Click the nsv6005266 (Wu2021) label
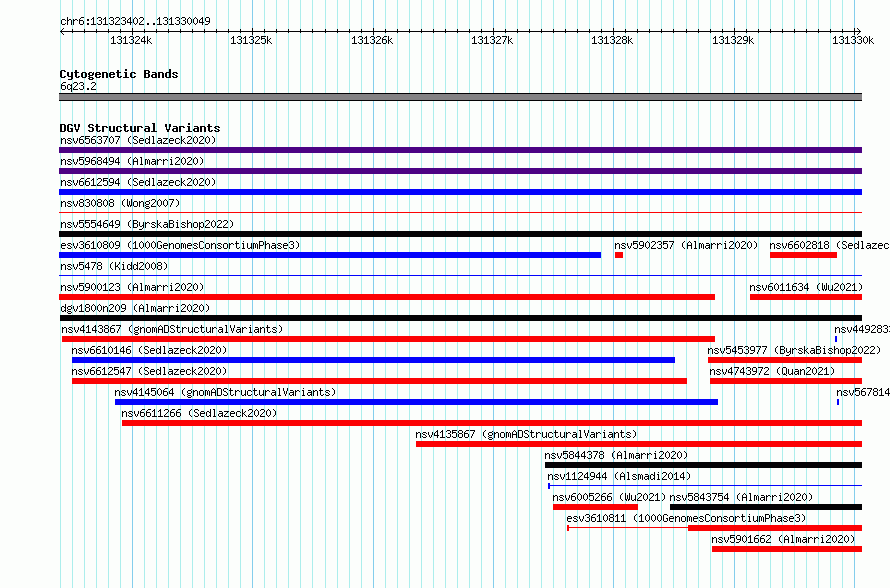The width and height of the screenshot is (890, 588). click(609, 497)
